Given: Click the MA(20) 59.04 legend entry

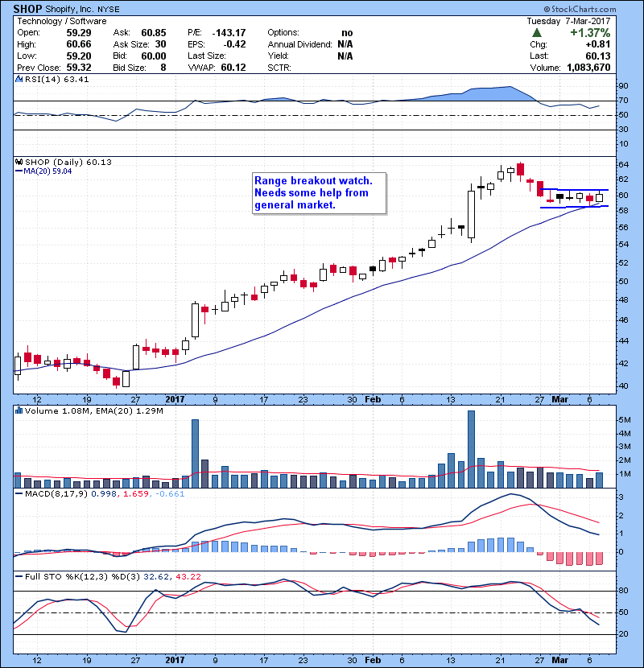Looking at the screenshot, I should pos(43,171).
